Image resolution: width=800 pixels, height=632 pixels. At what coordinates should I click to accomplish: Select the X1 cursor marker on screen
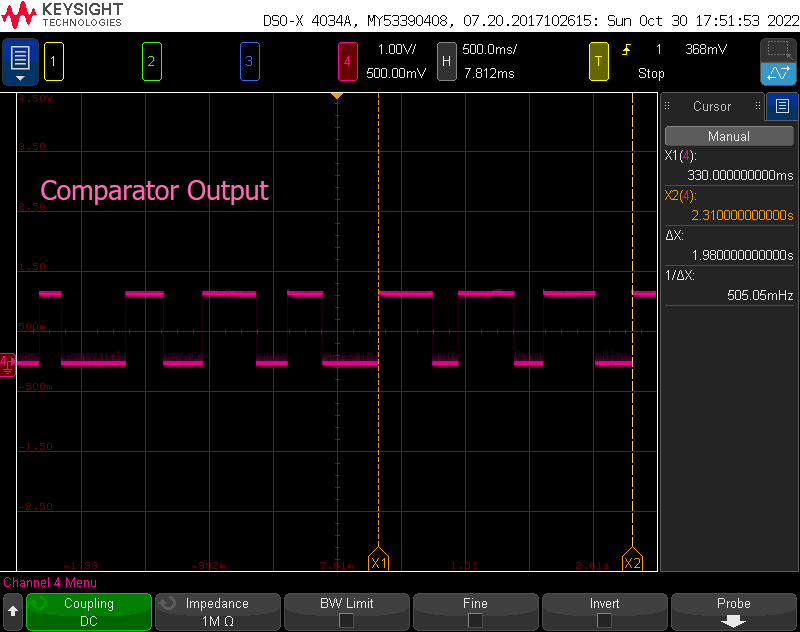[378, 562]
